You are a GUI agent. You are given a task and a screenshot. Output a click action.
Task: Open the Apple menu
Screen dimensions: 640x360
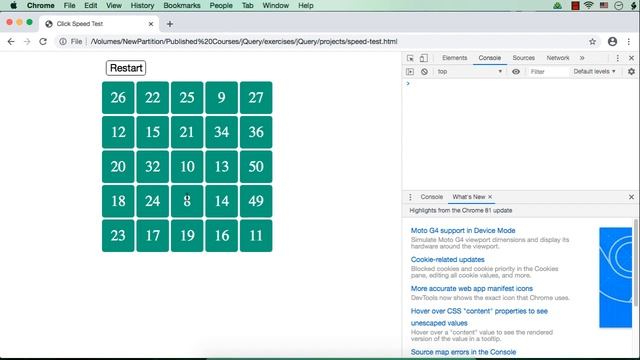(x=13, y=5)
